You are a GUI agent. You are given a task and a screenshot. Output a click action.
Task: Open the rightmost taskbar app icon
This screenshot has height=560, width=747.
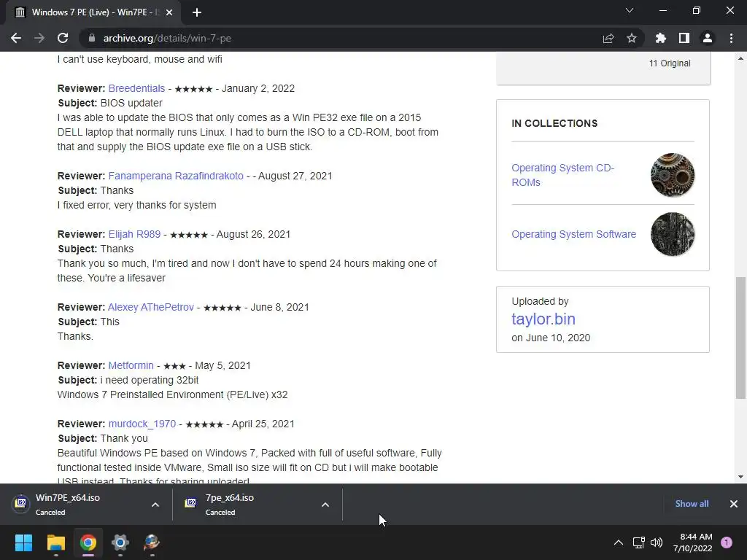tap(152, 542)
